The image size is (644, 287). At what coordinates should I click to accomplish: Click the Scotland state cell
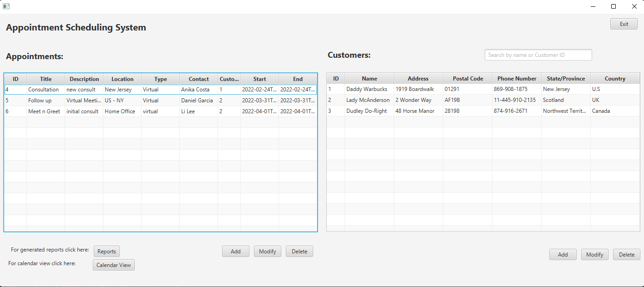(566, 100)
